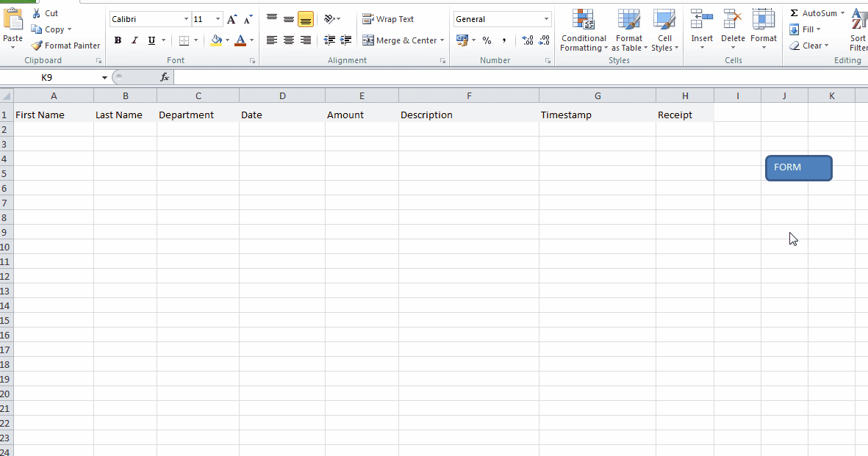Toggle italic formatting
Screen dimensions: 868x456
tap(132, 40)
